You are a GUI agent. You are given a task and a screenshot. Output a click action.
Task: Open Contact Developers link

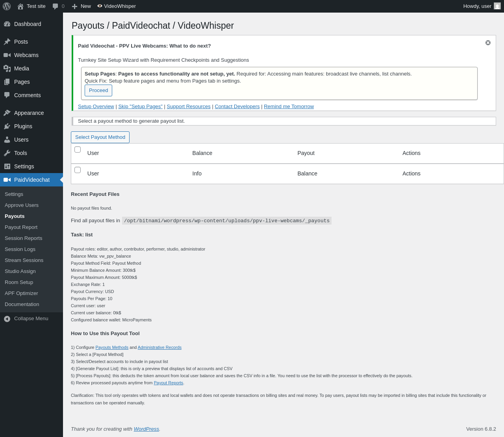[237, 107]
